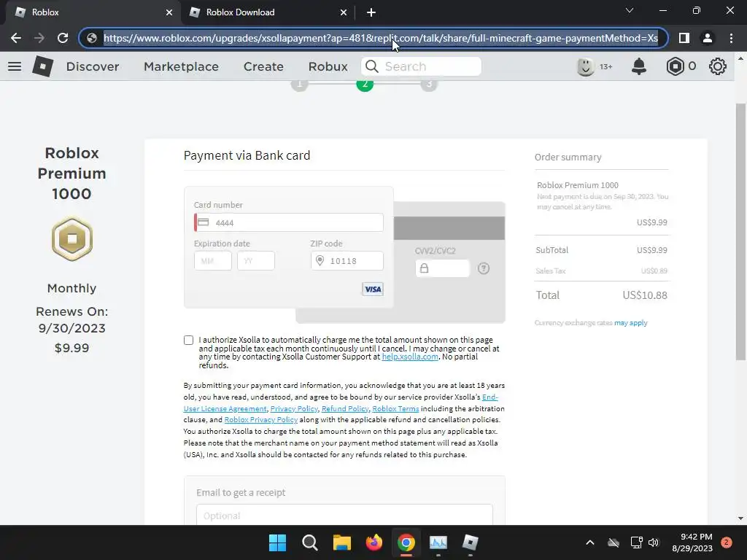Screen dimensions: 747x560
Task: Click the Roblox logo home icon
Action: pos(43,66)
